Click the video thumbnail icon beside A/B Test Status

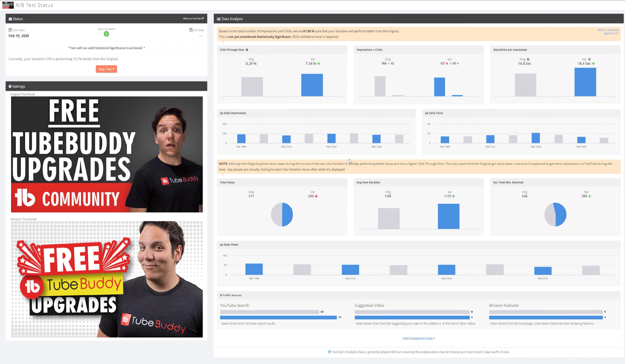[x=8, y=5]
